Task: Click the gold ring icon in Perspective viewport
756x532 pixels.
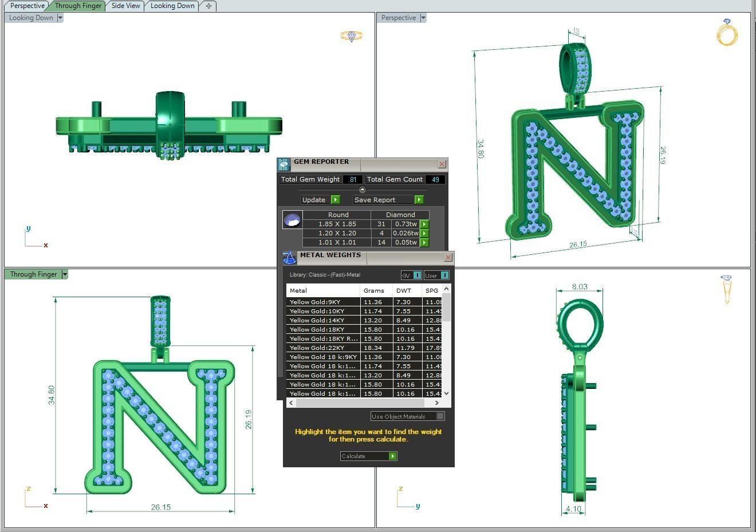Action: click(727, 32)
